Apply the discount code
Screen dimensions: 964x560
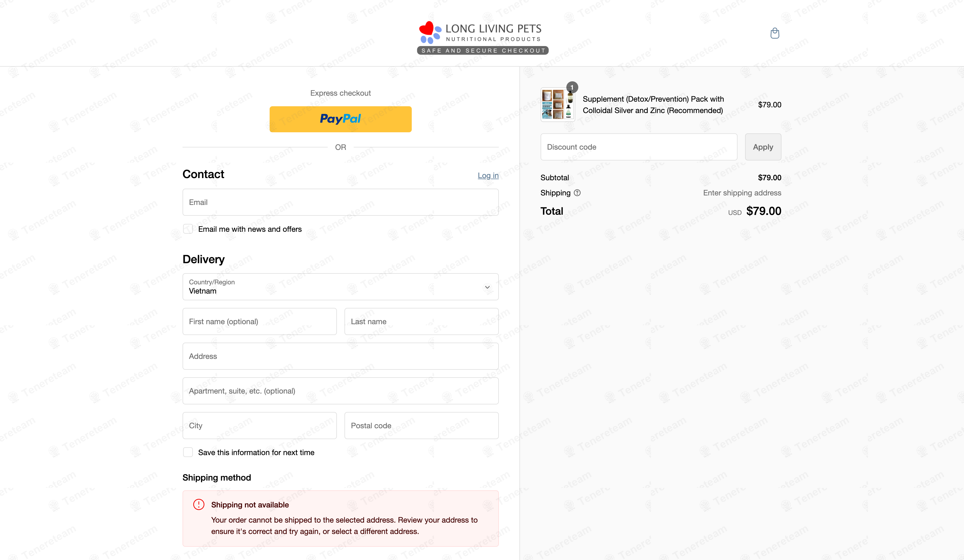pos(763,147)
